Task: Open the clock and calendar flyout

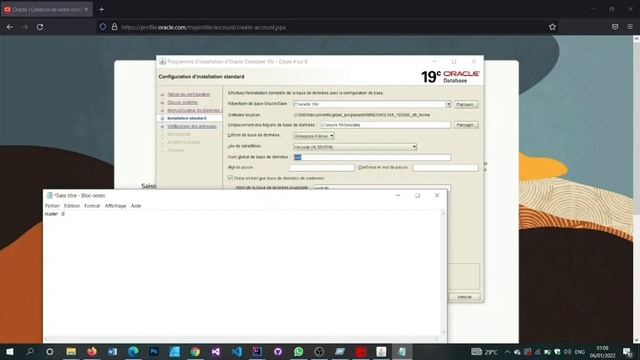Action: click(602, 351)
